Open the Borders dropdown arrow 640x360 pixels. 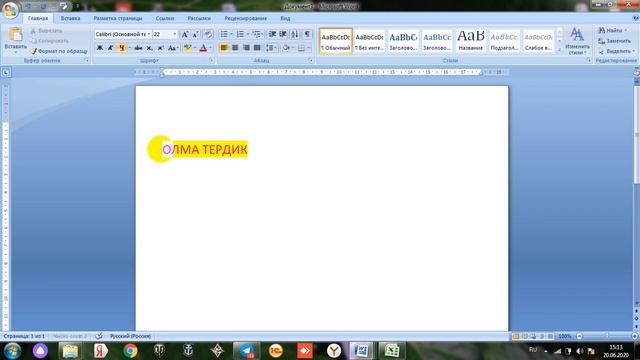tap(309, 48)
